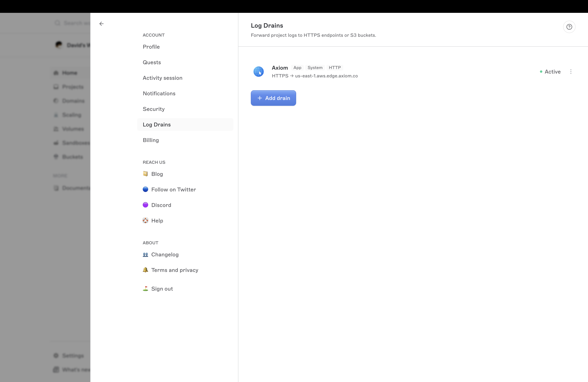Open Follow on Twitter link
This screenshot has width=588, height=382.
[x=173, y=189]
